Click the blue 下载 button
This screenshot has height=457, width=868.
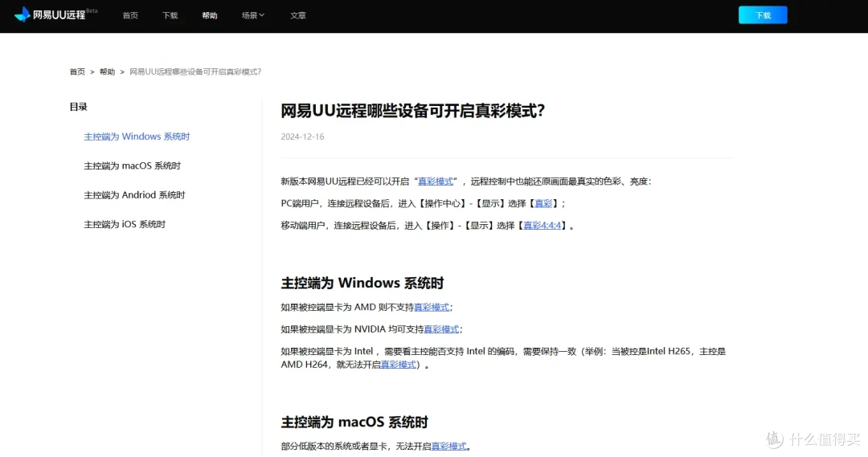pos(763,15)
